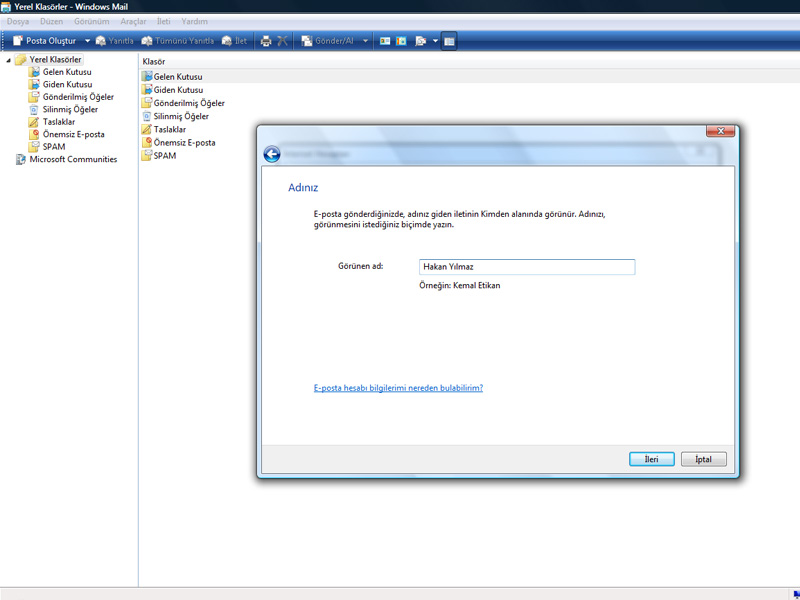
Task: Select Gönderilmiş Öğeler row in Klasör list
Action: tap(183, 103)
